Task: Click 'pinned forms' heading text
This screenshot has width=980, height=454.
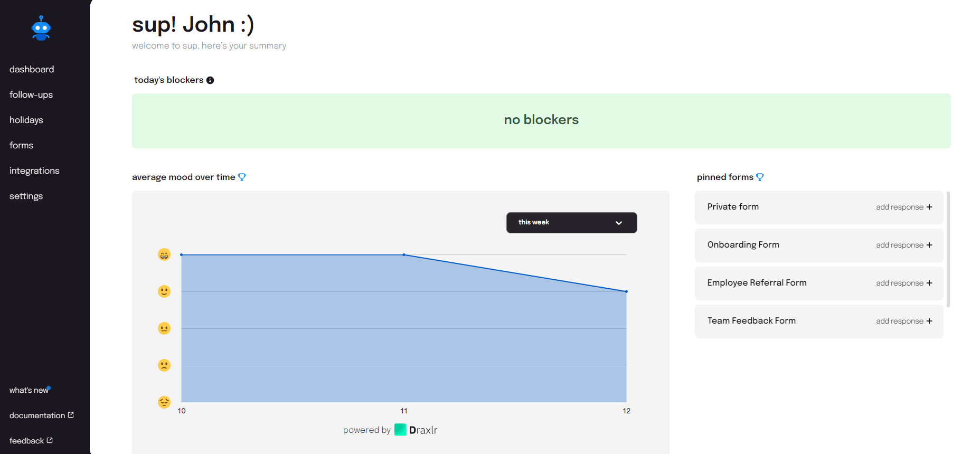Action: coord(725,177)
